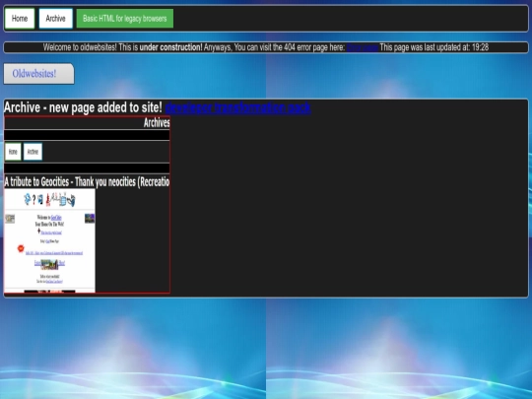The height and width of the screenshot is (399, 532).
Task: Click the red badge icon in Geocities preview
Action: coord(21,248)
